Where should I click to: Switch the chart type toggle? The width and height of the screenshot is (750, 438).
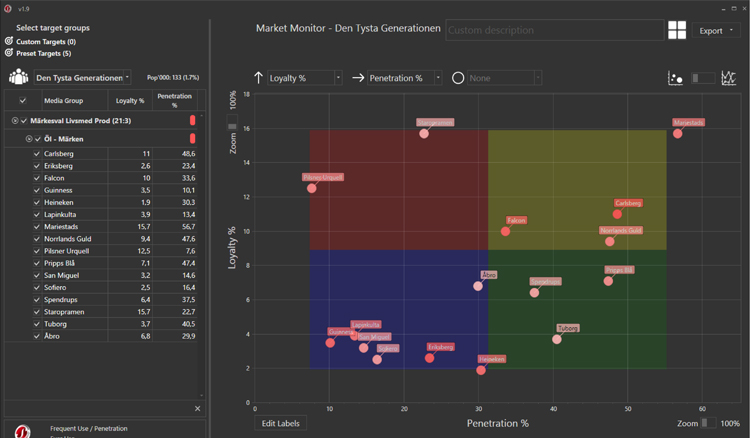tap(703, 78)
